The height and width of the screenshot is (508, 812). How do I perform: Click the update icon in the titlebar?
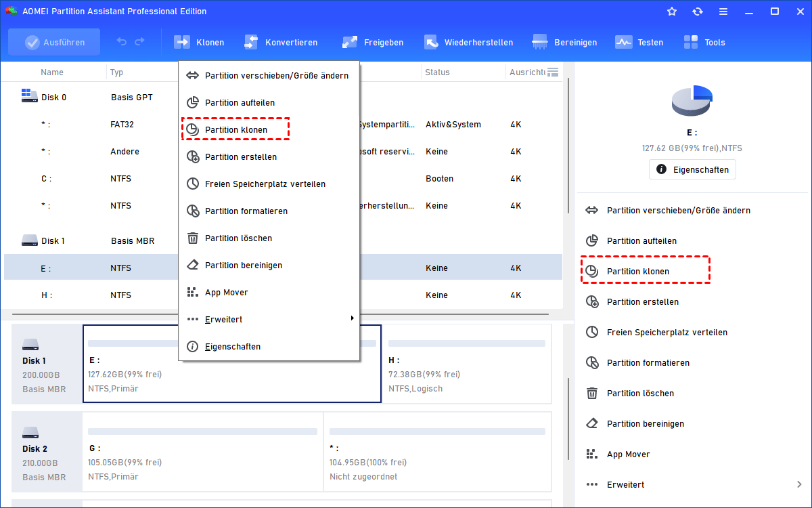point(697,11)
